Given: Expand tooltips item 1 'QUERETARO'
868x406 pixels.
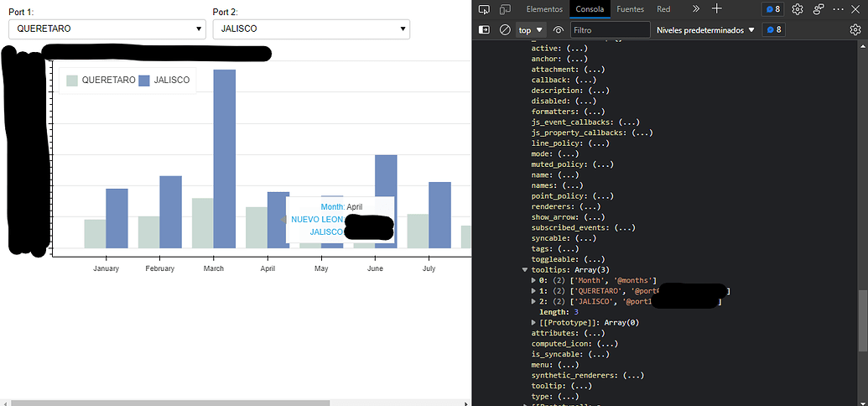Looking at the screenshot, I should click(x=533, y=291).
